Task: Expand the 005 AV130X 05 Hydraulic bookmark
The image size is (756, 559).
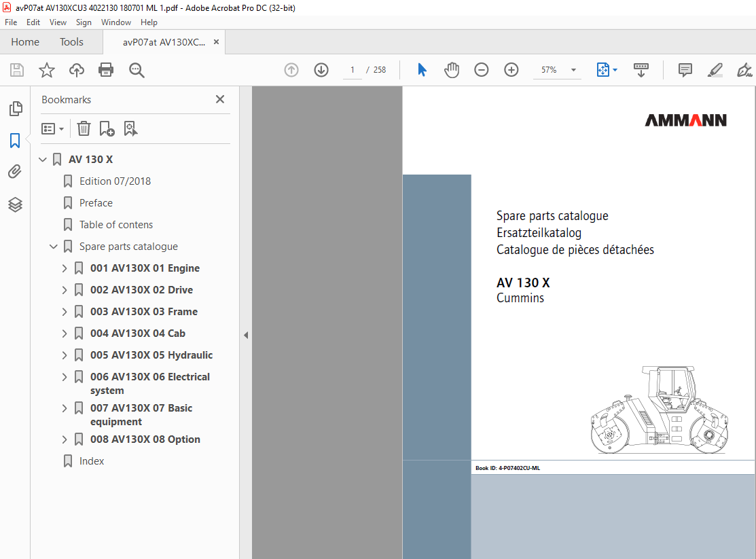Action: pyautogui.click(x=65, y=355)
